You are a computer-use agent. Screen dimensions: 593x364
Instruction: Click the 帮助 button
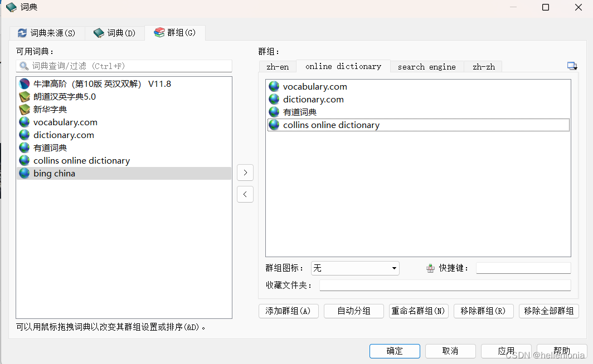[562, 351]
